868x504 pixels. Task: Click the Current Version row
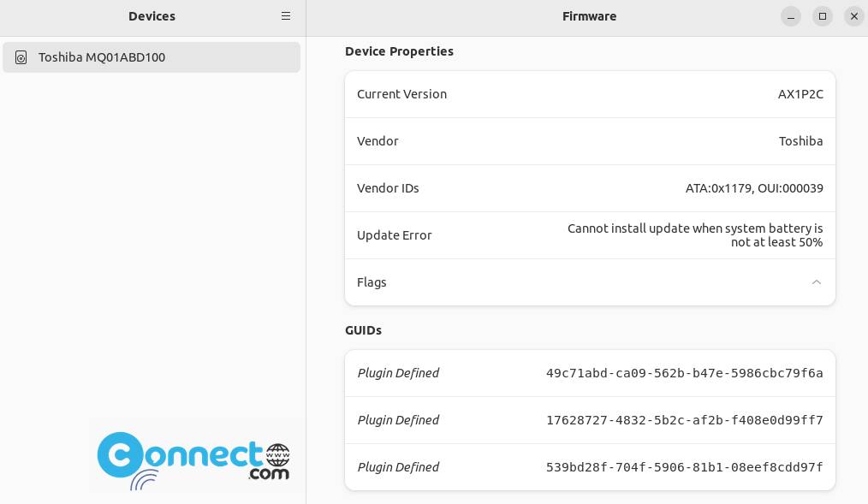pos(590,94)
